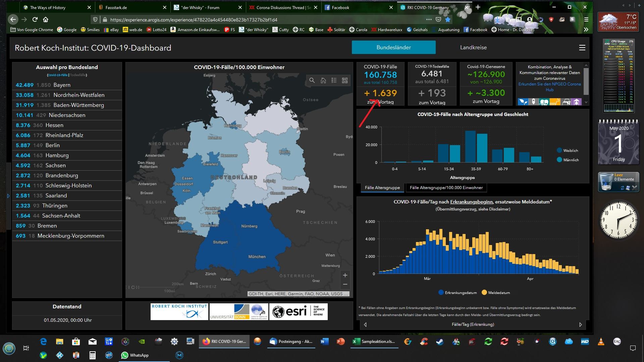
Task: Open Geizhals bookmark
Action: (417, 29)
